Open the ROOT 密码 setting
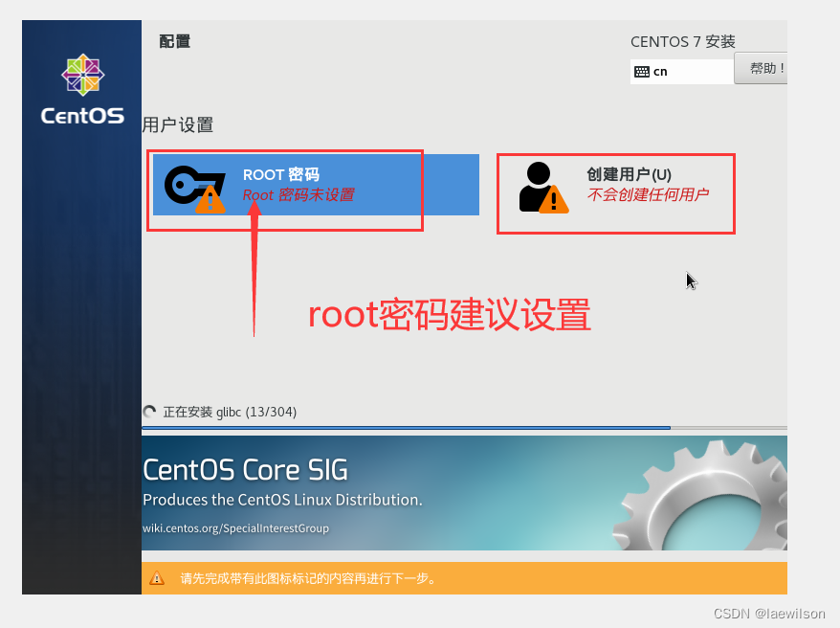The height and width of the screenshot is (628, 840). point(316,185)
